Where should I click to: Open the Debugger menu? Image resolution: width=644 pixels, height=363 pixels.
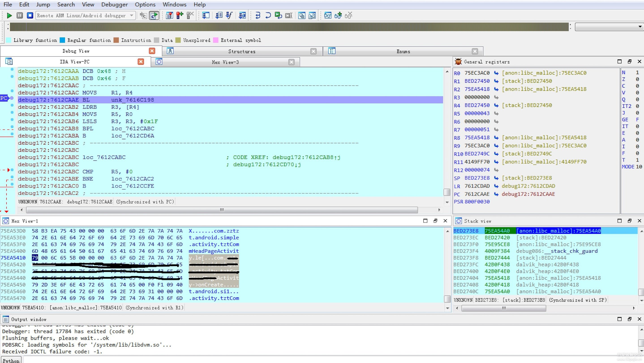114,4
